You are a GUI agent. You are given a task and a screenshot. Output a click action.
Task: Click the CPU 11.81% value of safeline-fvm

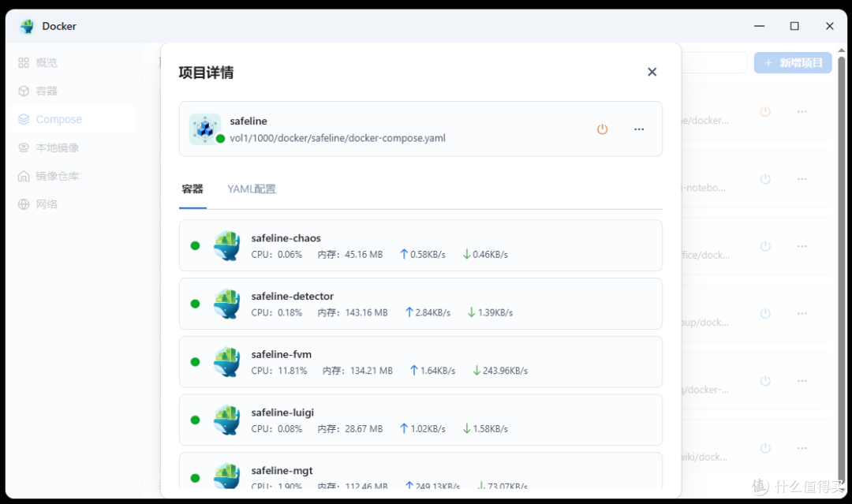293,371
